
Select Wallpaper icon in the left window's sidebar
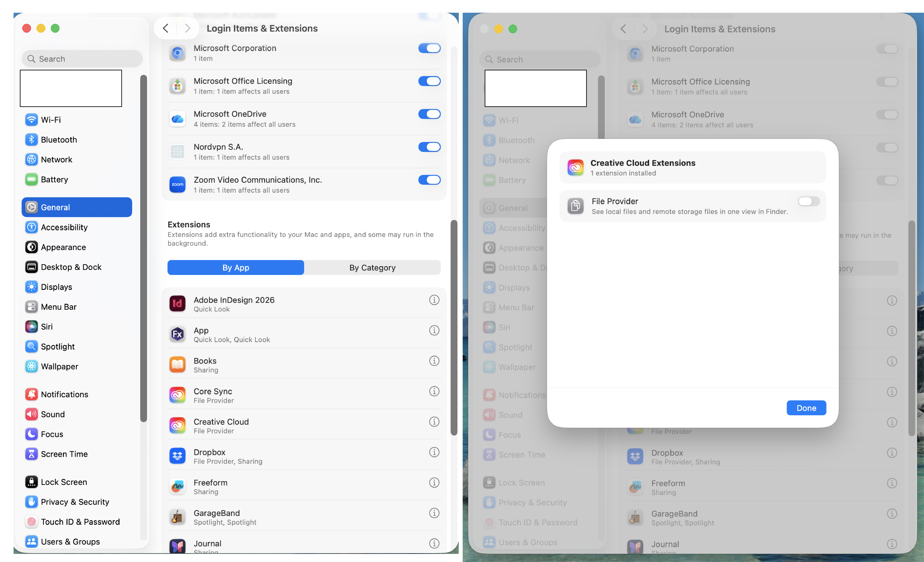pyautogui.click(x=31, y=367)
